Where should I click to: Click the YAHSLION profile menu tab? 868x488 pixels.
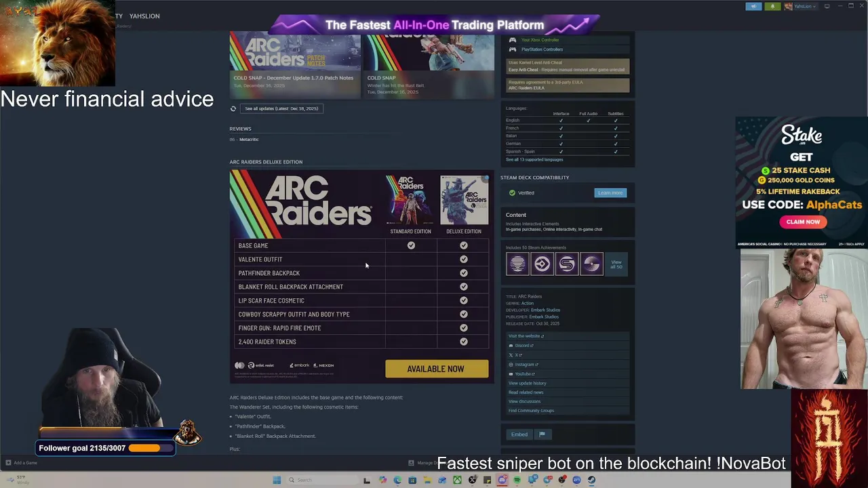tap(144, 16)
